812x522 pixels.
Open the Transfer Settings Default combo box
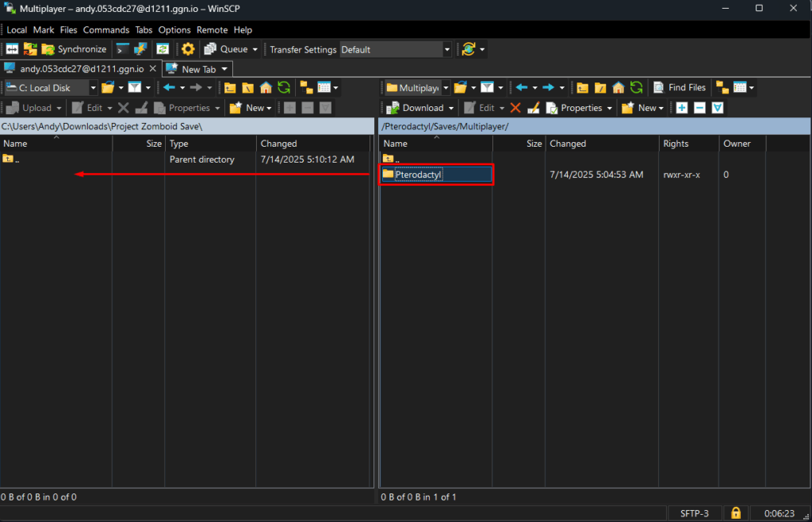tap(396, 50)
